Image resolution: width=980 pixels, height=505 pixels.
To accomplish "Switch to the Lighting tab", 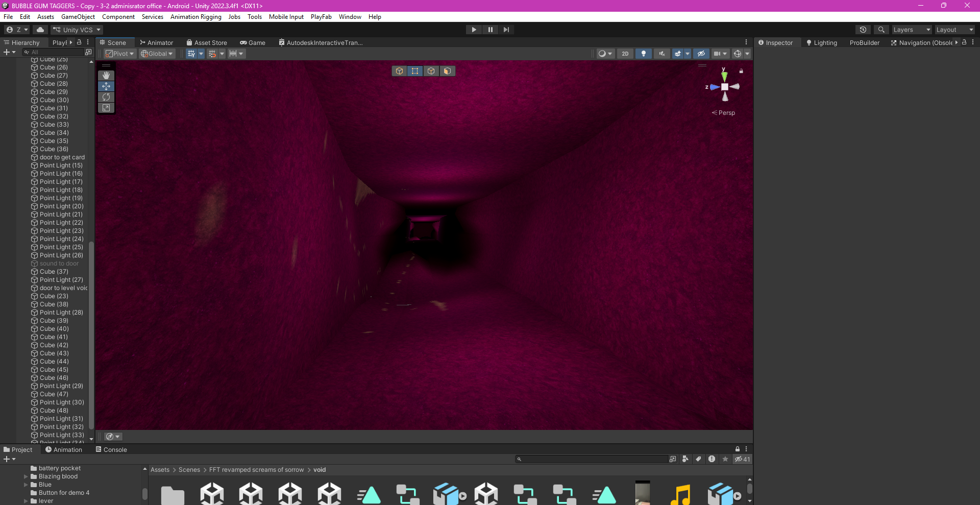I will click(822, 43).
